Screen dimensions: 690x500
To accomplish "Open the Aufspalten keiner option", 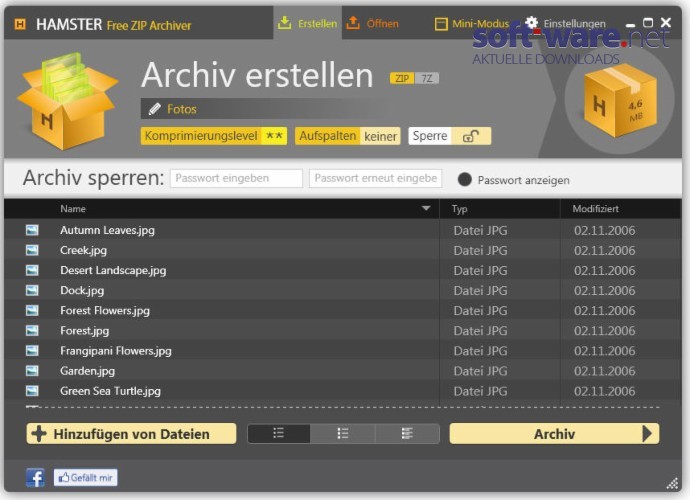I will [x=348, y=136].
